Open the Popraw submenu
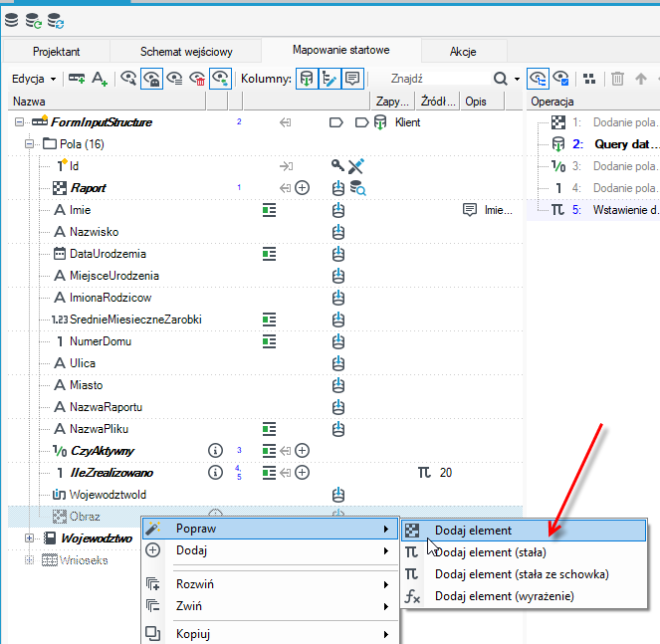The width and height of the screenshot is (660, 644). [270, 529]
